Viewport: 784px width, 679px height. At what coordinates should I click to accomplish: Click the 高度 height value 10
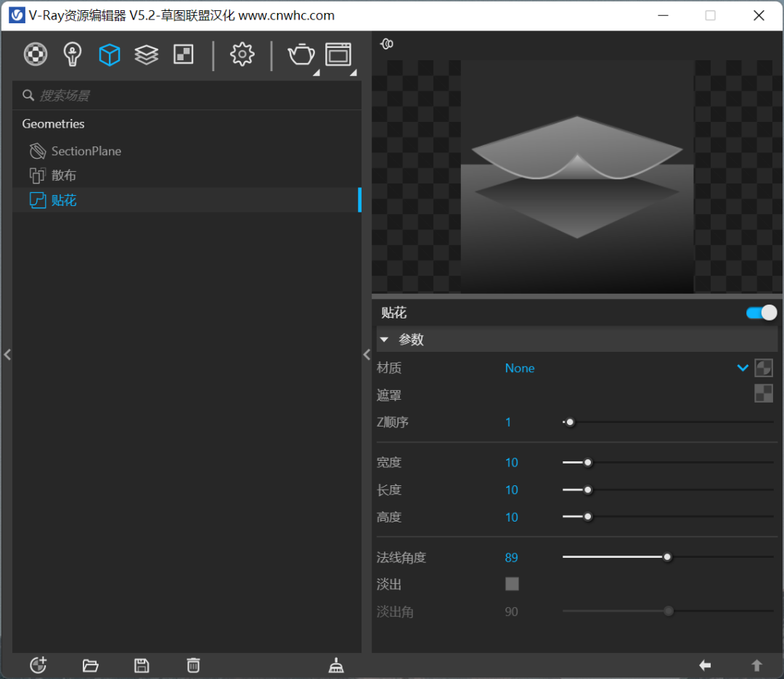(x=512, y=517)
